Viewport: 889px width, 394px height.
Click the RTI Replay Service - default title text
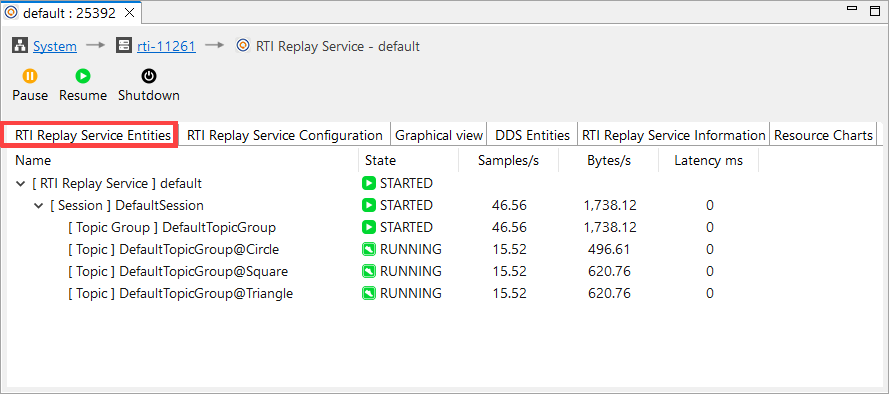(x=338, y=46)
